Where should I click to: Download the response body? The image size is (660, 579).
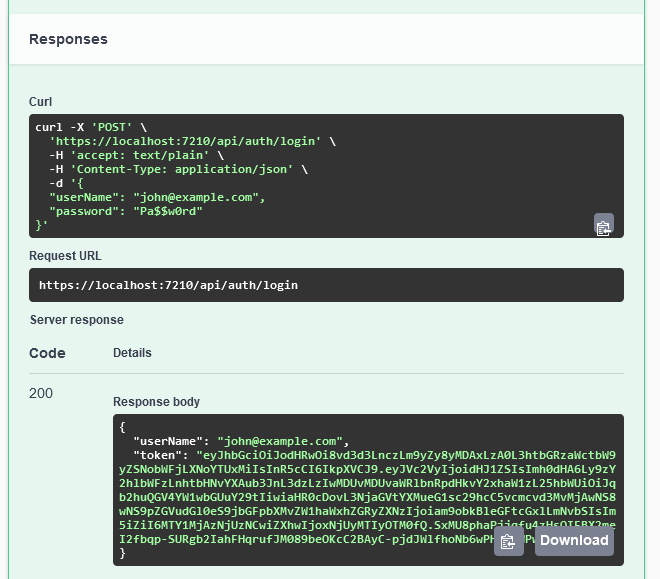pyautogui.click(x=574, y=540)
